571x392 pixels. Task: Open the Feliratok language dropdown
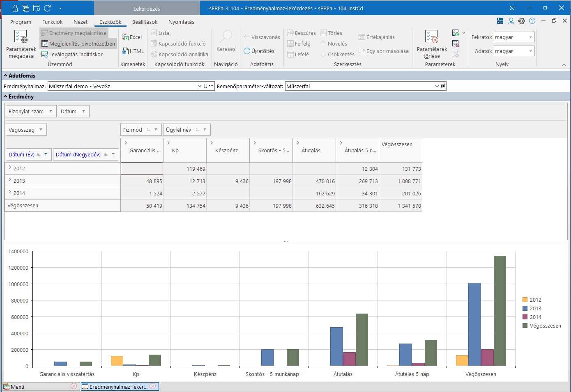530,37
